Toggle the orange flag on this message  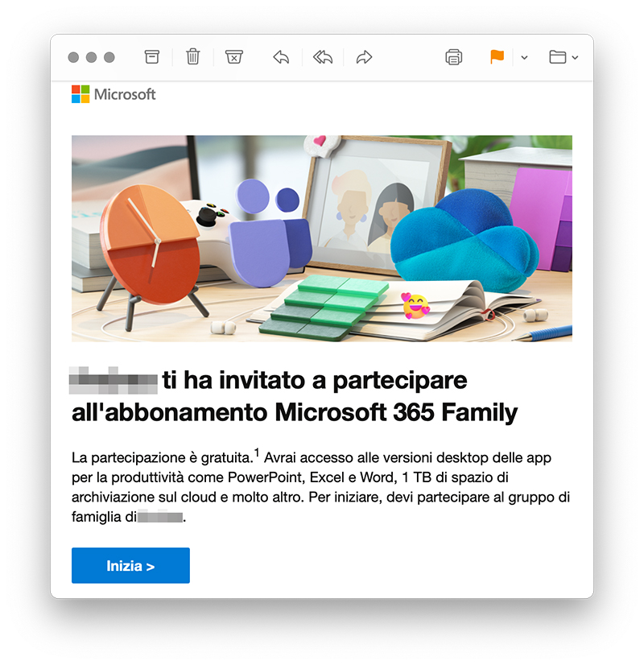(497, 57)
